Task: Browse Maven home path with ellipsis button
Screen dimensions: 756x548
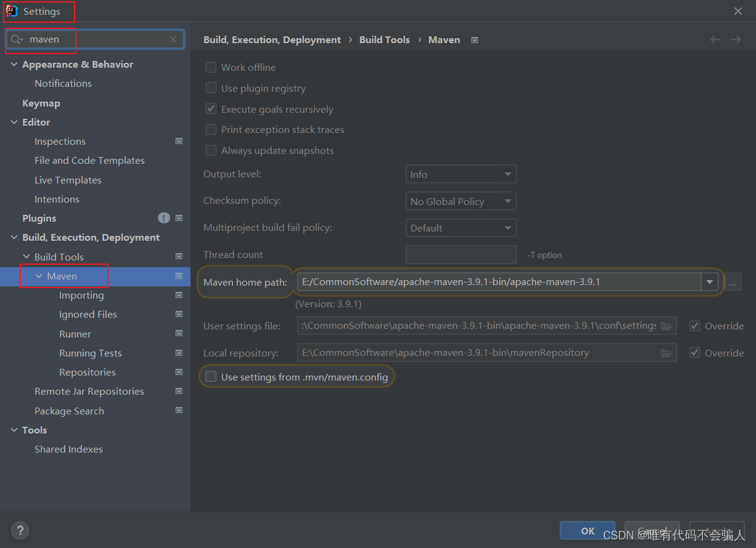Action: (x=732, y=282)
